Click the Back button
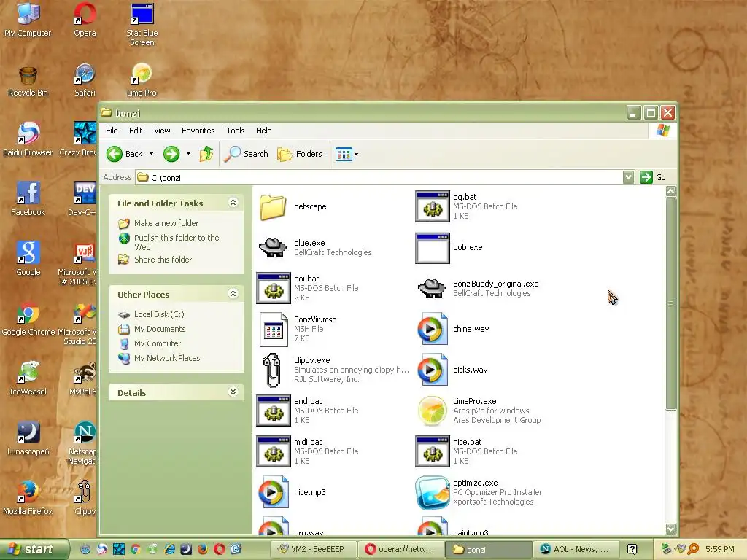747x560 pixels. click(x=124, y=154)
